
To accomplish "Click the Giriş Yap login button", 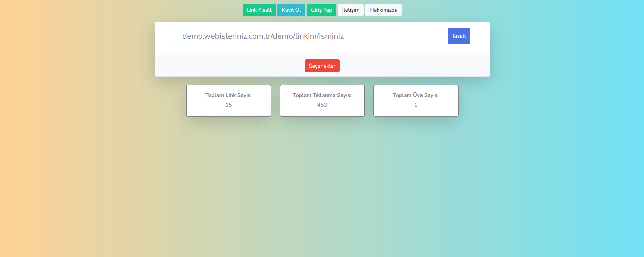I will (x=321, y=10).
